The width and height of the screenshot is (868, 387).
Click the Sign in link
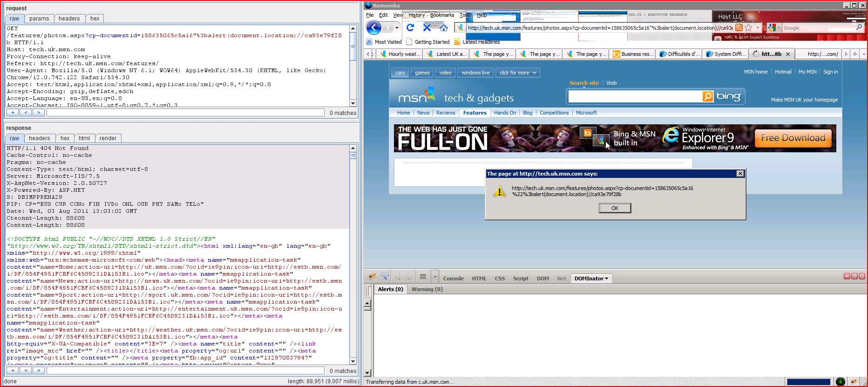[830, 72]
